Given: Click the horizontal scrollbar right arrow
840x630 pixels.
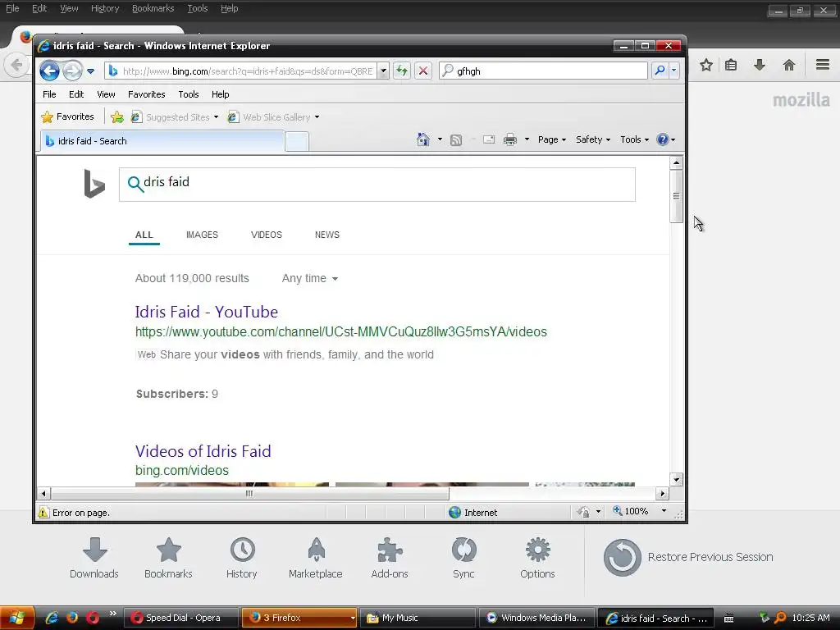Looking at the screenshot, I should click(662, 493).
